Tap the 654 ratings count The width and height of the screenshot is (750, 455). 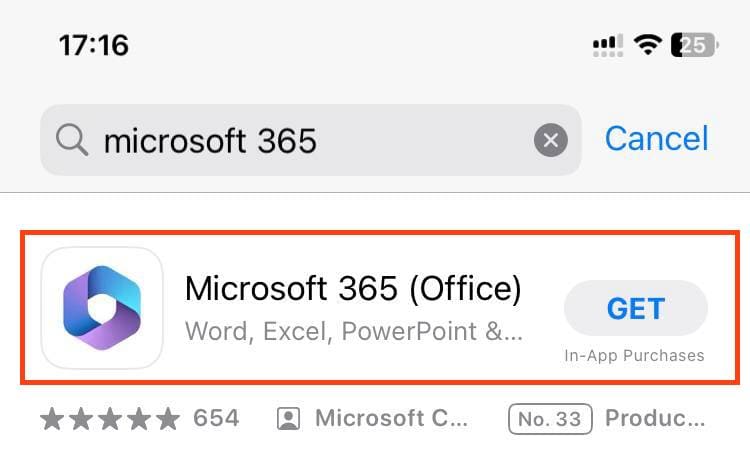(216, 418)
